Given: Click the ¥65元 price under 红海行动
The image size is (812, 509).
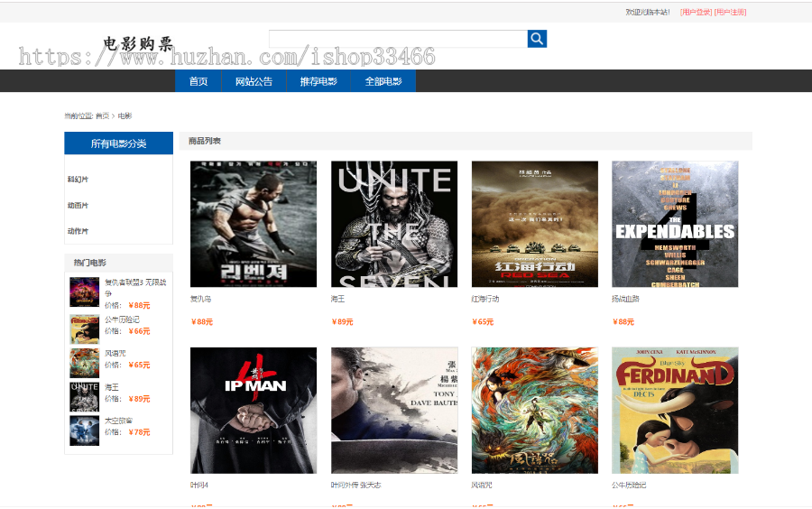Looking at the screenshot, I should 483,322.
